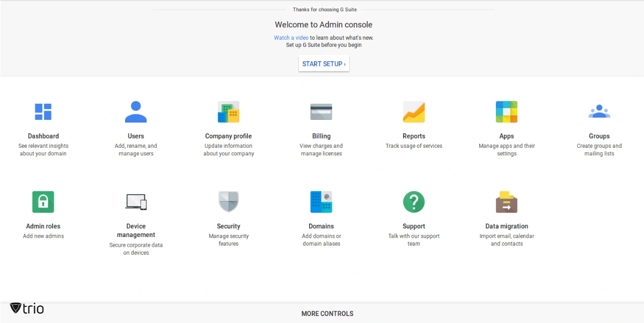Click 'Manage security features' description
Screen dimensions: 644x323
(229, 240)
